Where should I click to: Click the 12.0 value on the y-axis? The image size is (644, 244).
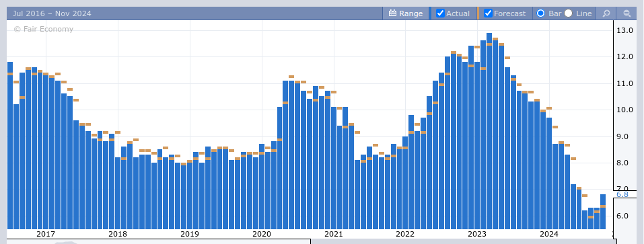pyautogui.click(x=624, y=57)
